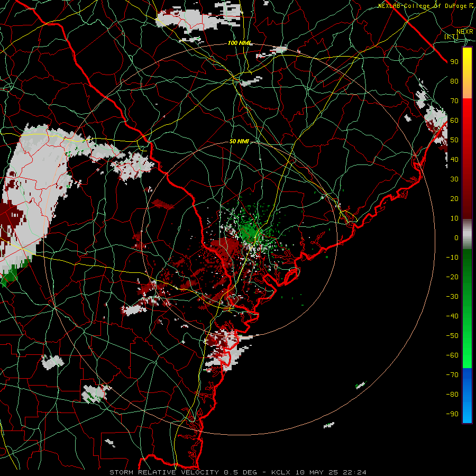The height and width of the screenshot is (476, 476).
Task: Click the 0 value on the color scale
Action: pyautogui.click(x=456, y=237)
